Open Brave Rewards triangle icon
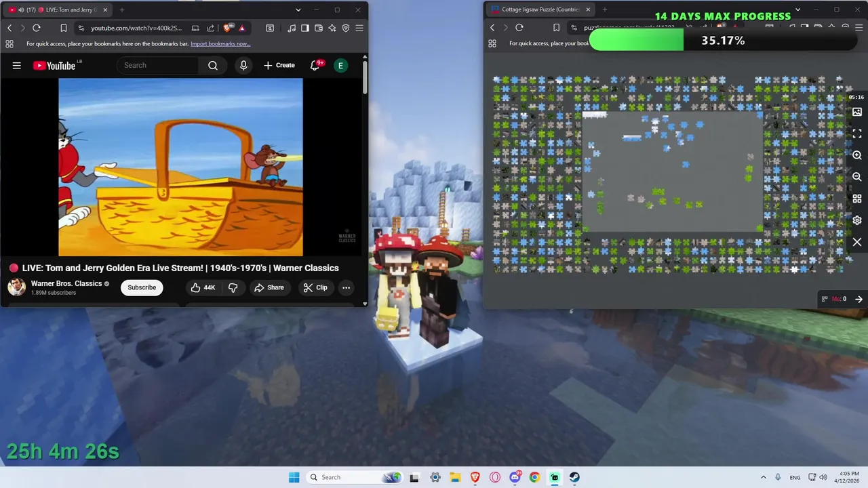This screenshot has height=488, width=868. (x=241, y=28)
